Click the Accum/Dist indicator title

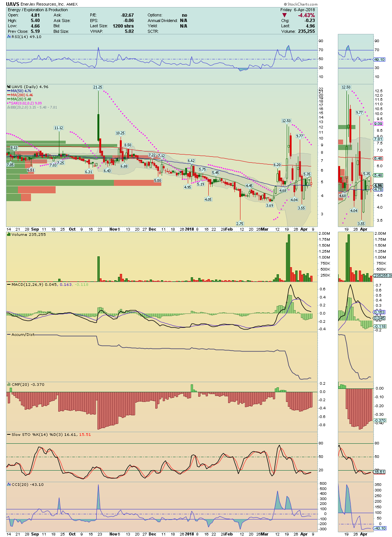tap(23, 334)
